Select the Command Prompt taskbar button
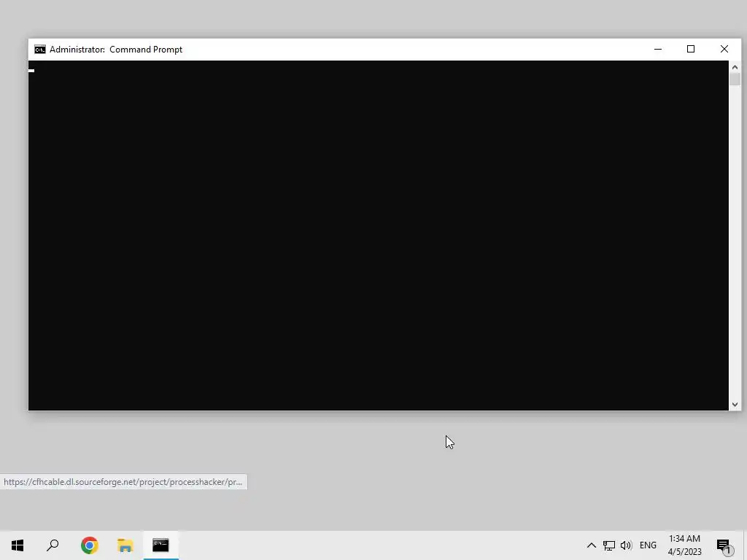 coord(160,545)
